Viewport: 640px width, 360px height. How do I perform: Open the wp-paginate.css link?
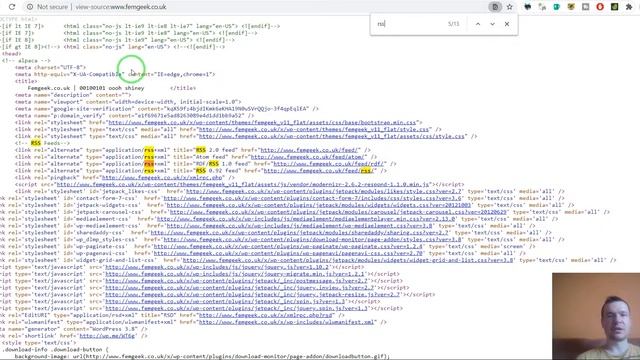[x=289, y=247]
